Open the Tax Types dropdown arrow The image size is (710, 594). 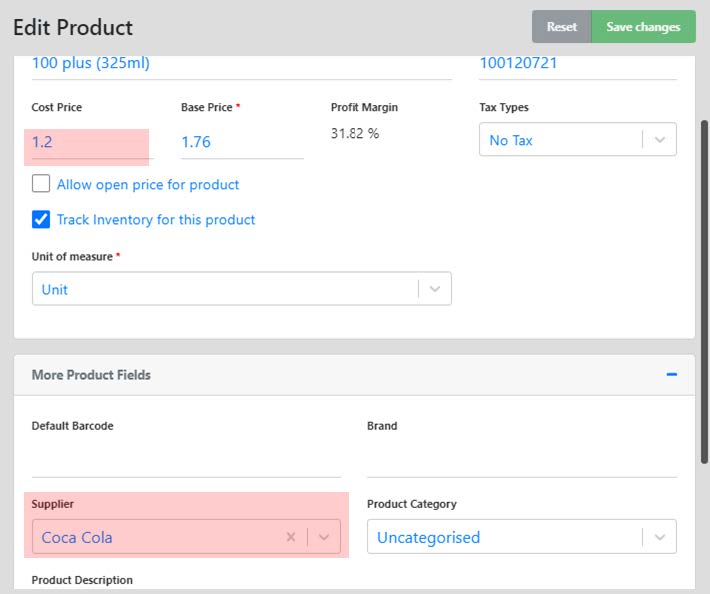tap(660, 139)
